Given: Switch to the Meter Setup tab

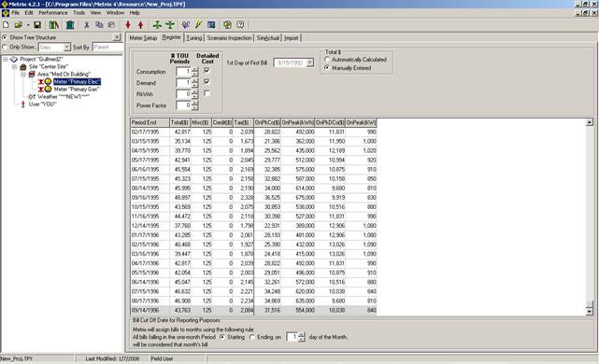Looking at the screenshot, I should pos(143,38).
